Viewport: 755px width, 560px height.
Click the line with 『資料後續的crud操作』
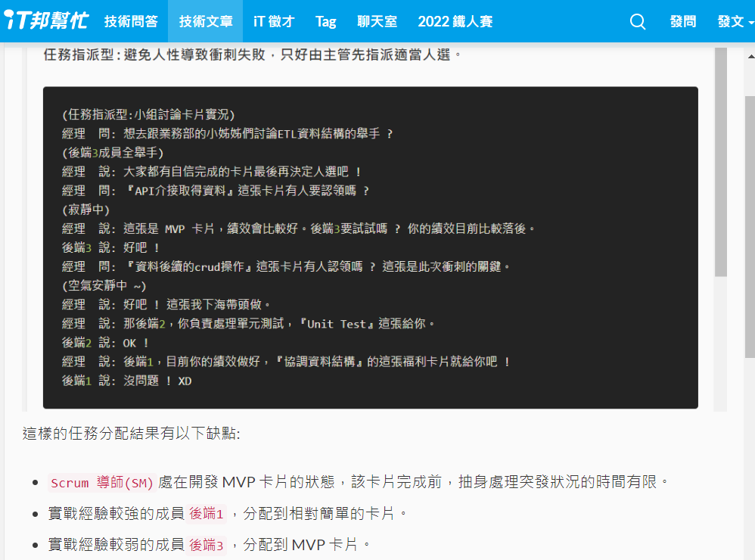[285, 267]
